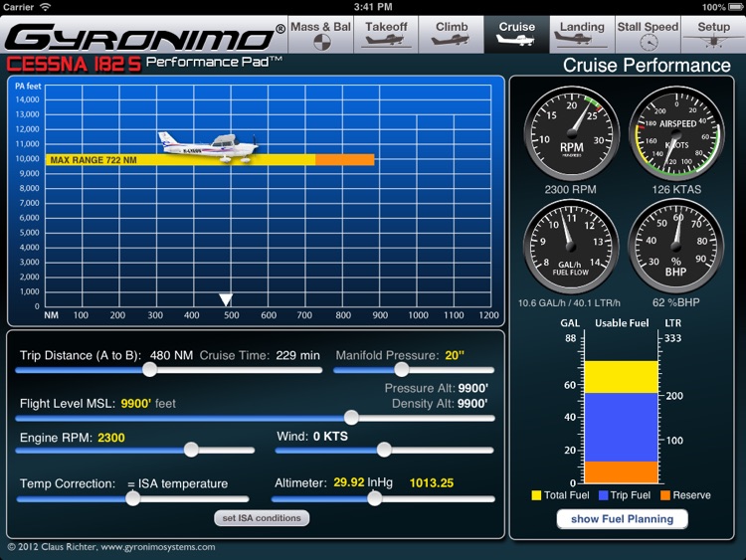Click the Flight Level MSL slider knob
Image resolution: width=746 pixels, height=560 pixels.
click(x=351, y=418)
